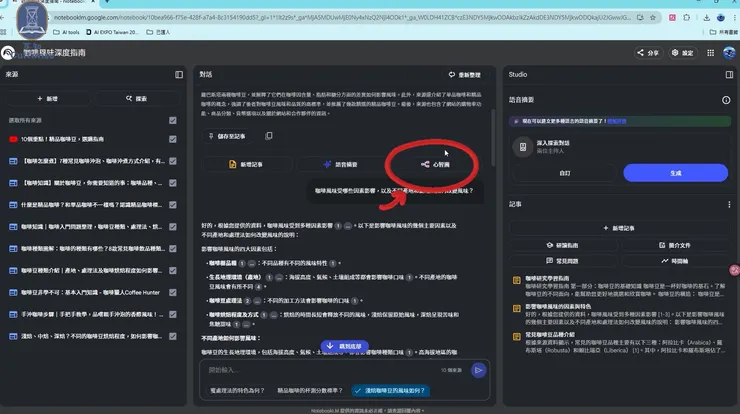Uncheck the 10個重點 YouTube source
Screen dimensions: 740x414
click(173, 139)
